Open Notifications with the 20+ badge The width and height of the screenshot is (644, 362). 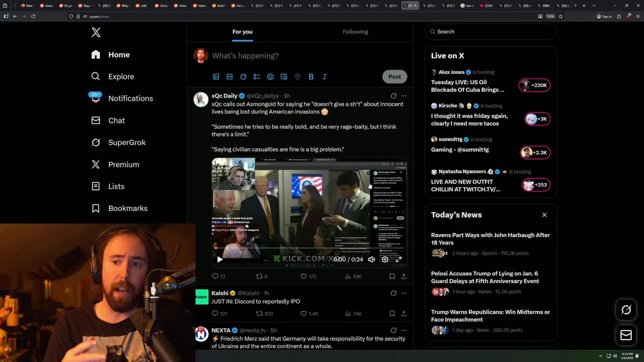[121, 99]
